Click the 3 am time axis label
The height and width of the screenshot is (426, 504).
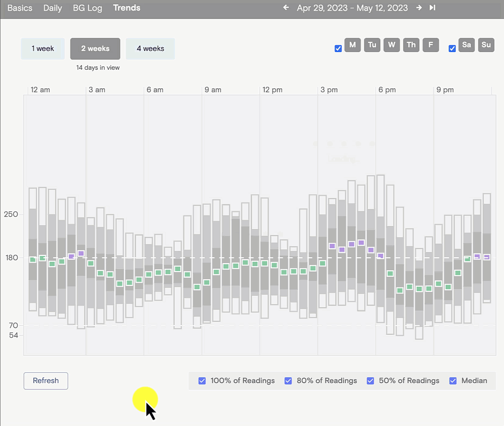[x=97, y=90]
